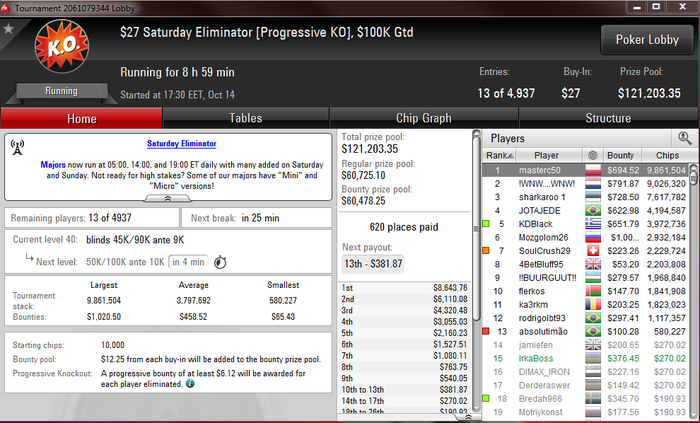Click masterc50's Poland flag icon
The image size is (700, 423).
click(593, 170)
